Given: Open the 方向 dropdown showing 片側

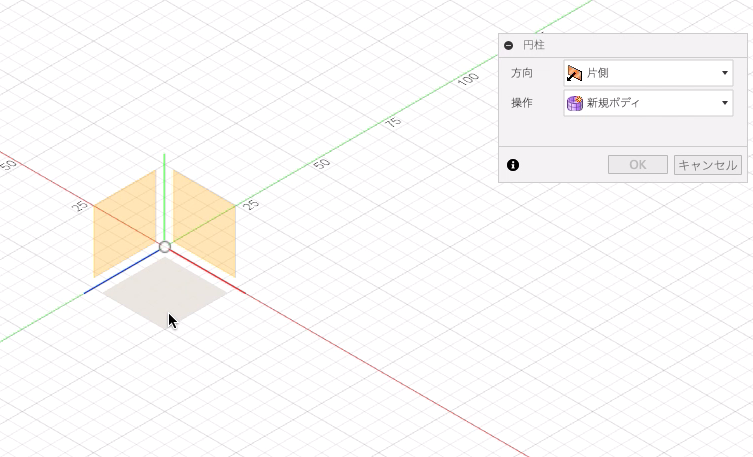Looking at the screenshot, I should (648, 73).
